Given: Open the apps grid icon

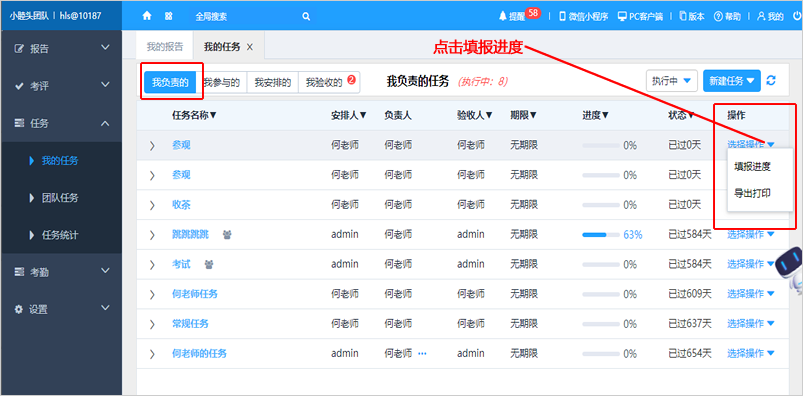Looking at the screenshot, I should click(x=168, y=16).
